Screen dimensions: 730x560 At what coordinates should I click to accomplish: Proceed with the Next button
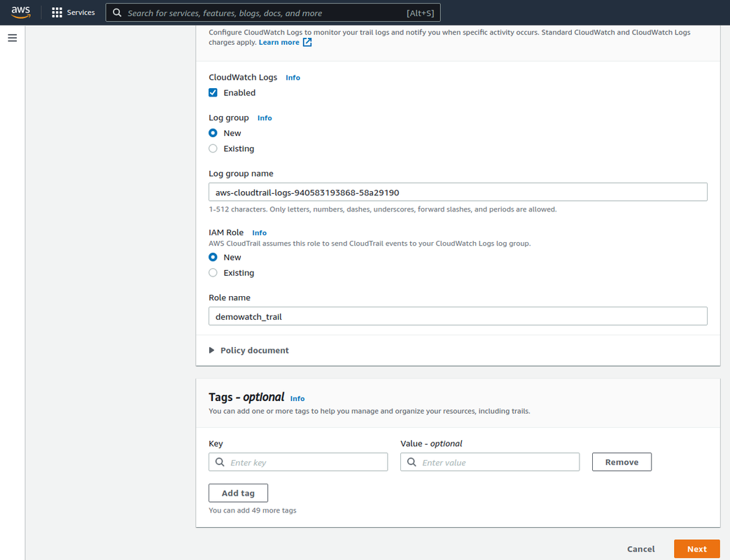[x=697, y=549]
